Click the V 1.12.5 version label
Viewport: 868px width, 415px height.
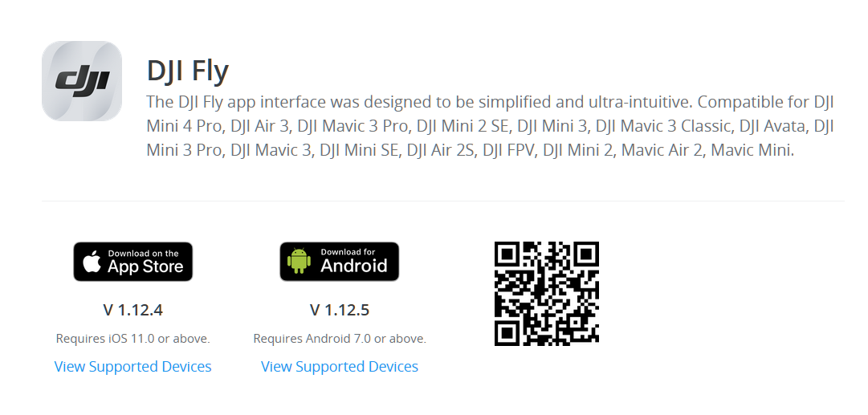click(340, 310)
